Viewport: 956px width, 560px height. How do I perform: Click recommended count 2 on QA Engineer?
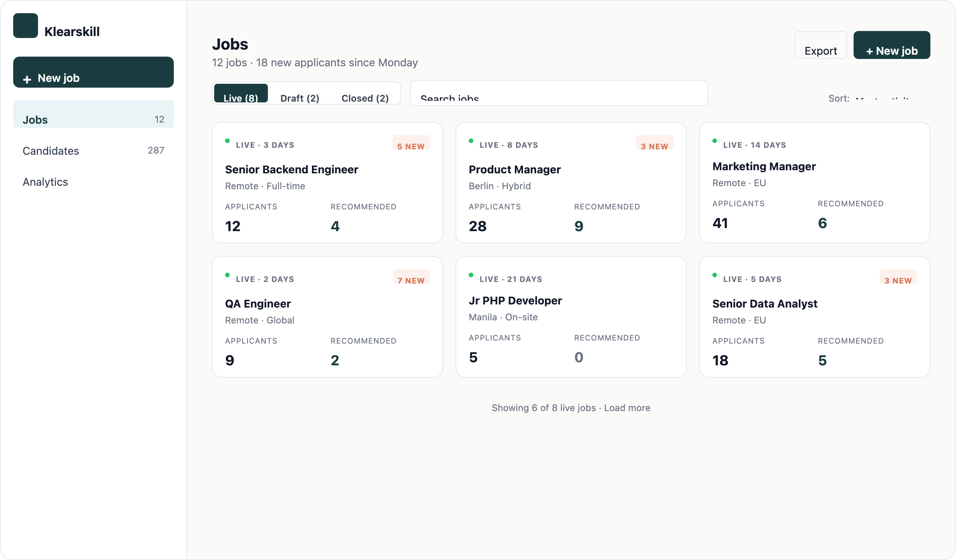335,360
